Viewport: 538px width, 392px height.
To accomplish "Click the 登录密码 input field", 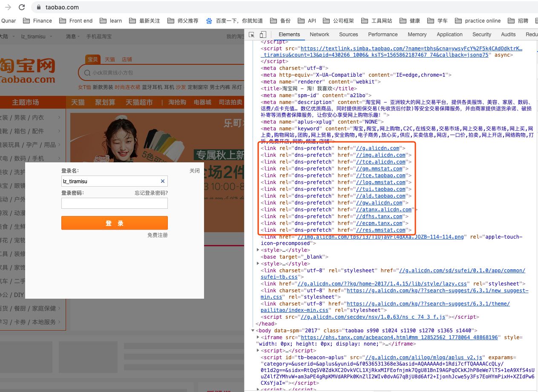I will 115,203.
